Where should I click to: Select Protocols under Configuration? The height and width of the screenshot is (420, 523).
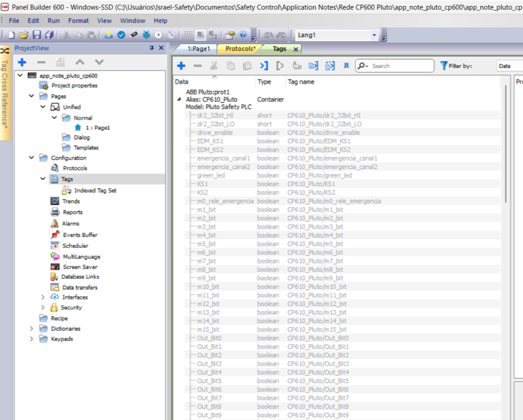point(75,168)
